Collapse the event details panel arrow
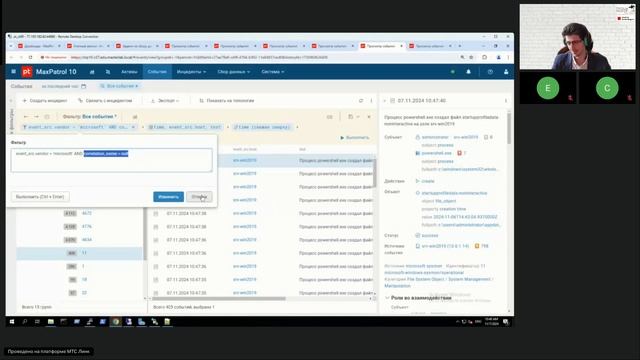The height and width of the screenshot is (360, 640). point(384,100)
